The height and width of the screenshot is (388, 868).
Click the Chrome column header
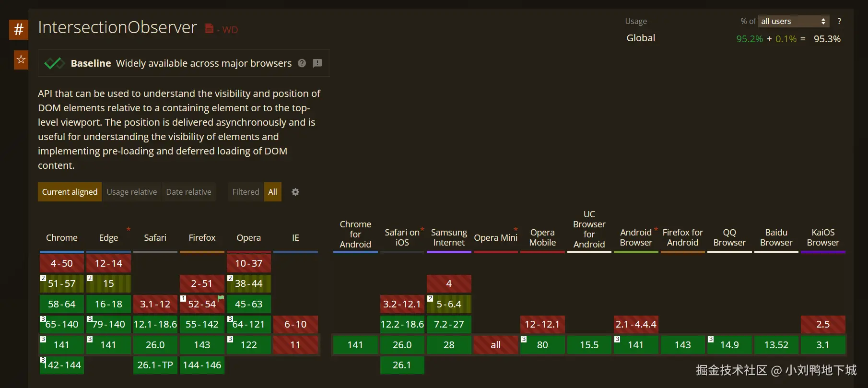coord(62,237)
